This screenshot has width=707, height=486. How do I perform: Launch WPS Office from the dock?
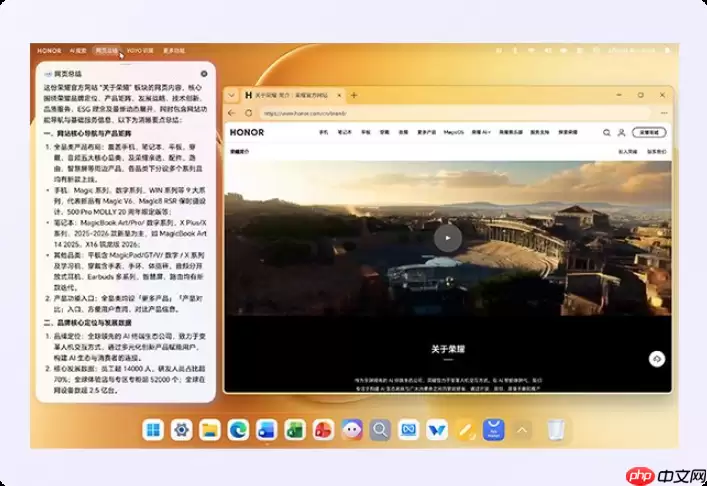tap(437, 430)
